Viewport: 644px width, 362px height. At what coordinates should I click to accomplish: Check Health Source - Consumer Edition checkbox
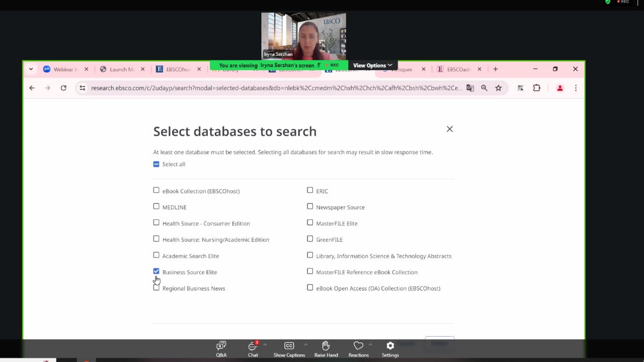click(156, 222)
